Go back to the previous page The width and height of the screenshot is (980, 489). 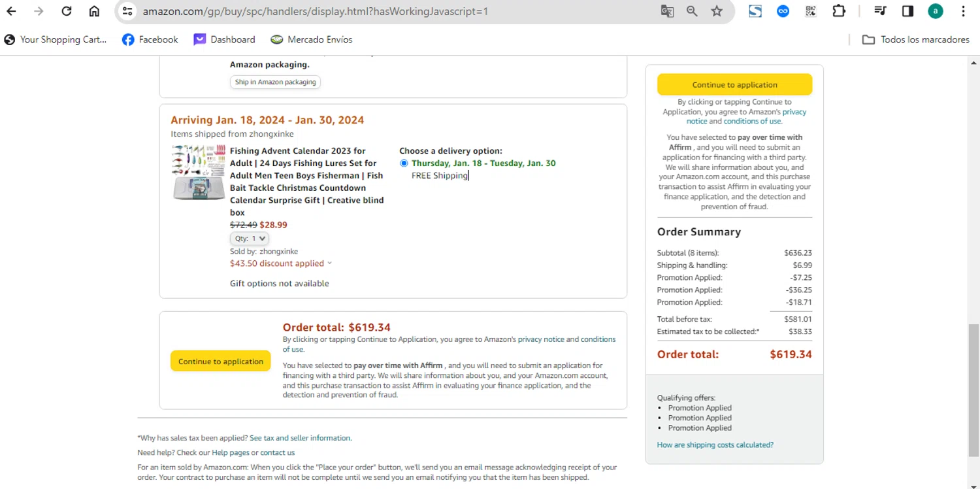pos(11,11)
